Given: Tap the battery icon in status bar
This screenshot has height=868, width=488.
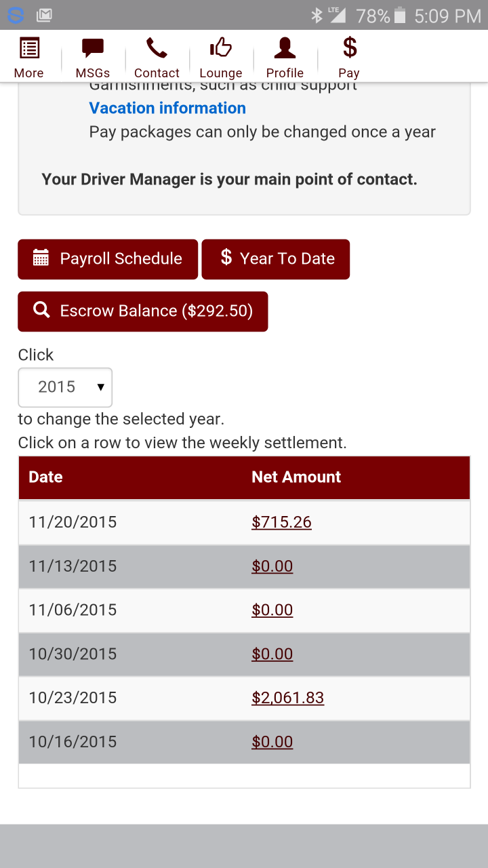Looking at the screenshot, I should [400, 15].
